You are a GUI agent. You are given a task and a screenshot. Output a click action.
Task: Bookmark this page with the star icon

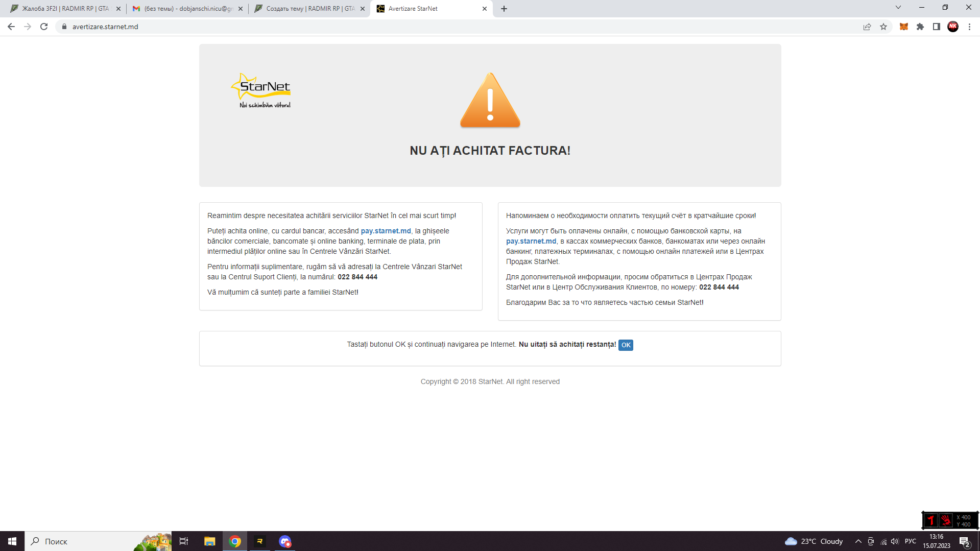883,27
